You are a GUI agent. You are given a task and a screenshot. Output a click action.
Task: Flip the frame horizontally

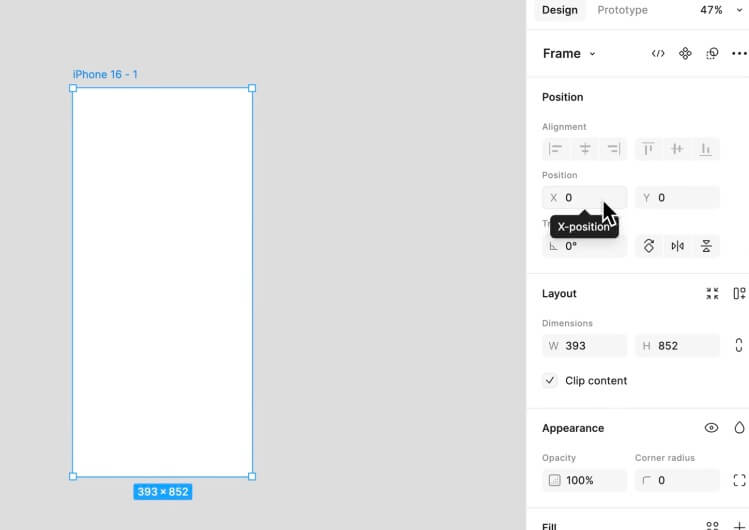[x=678, y=246]
